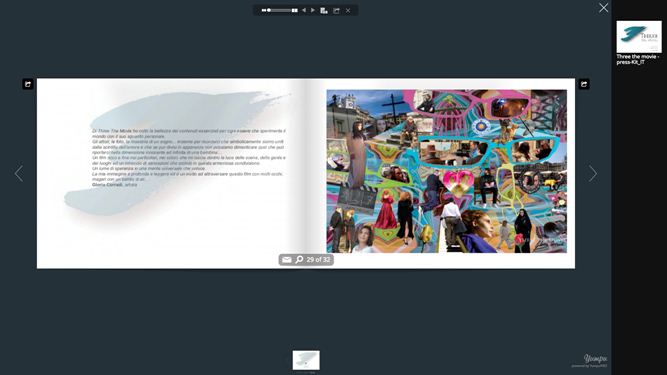Click the page overview icon in top toolbar

[324, 10]
